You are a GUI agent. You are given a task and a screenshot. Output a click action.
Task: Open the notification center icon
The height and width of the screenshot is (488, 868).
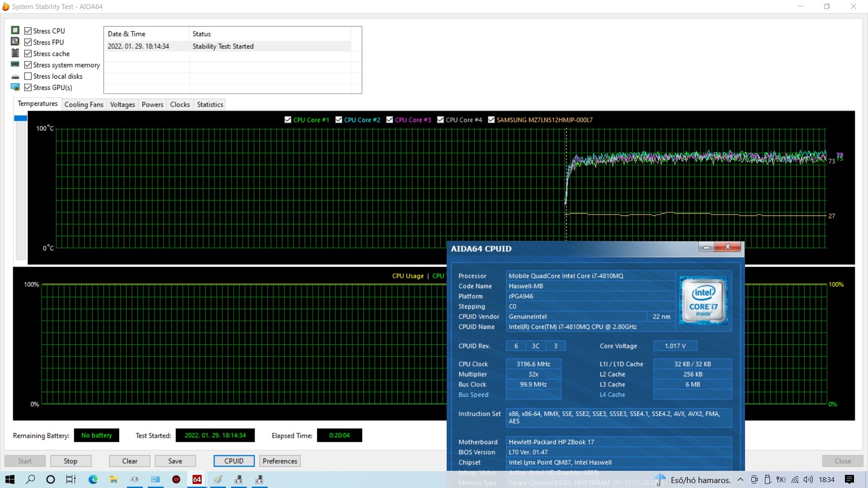849,479
